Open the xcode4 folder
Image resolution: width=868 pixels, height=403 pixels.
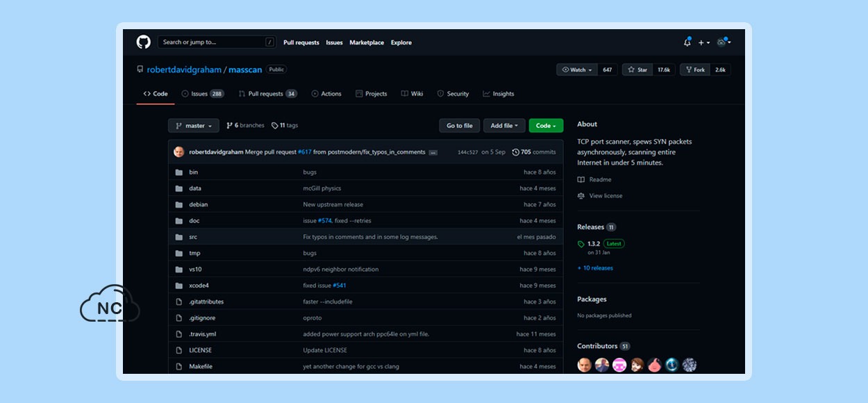[199, 286]
